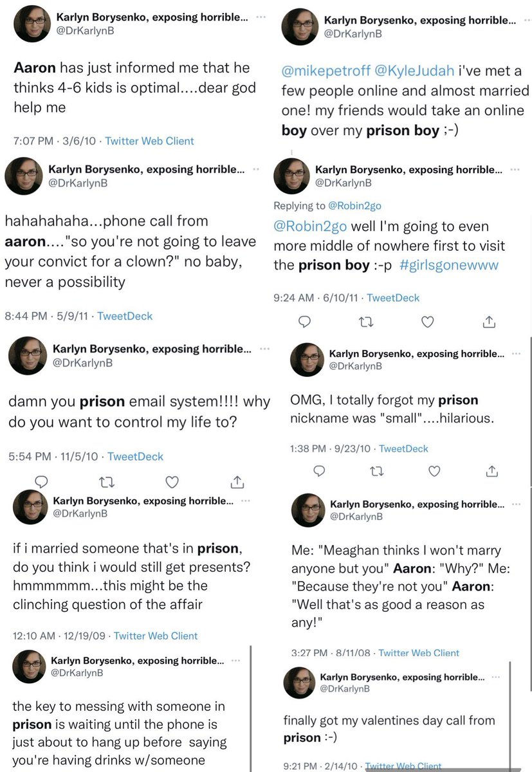Click TweetDeck source link beside 5/9/11
Image resolution: width=532 pixels, height=772 pixels.
click(125, 316)
